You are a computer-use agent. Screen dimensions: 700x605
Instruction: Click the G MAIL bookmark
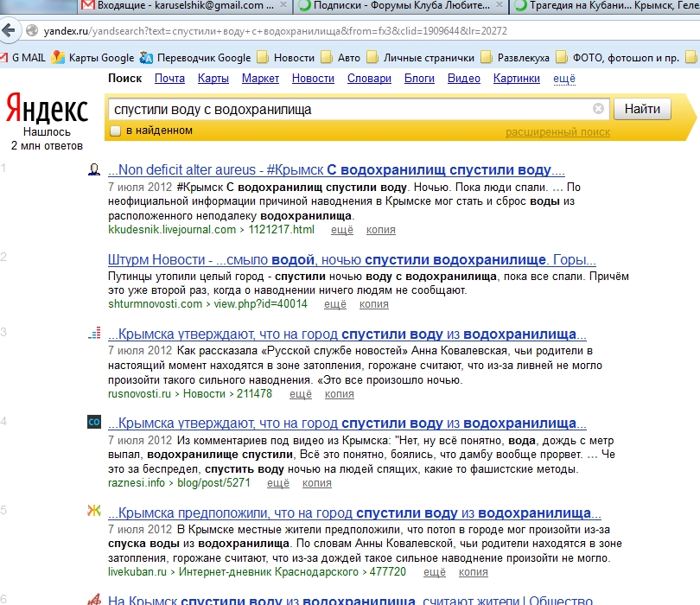tap(23, 58)
